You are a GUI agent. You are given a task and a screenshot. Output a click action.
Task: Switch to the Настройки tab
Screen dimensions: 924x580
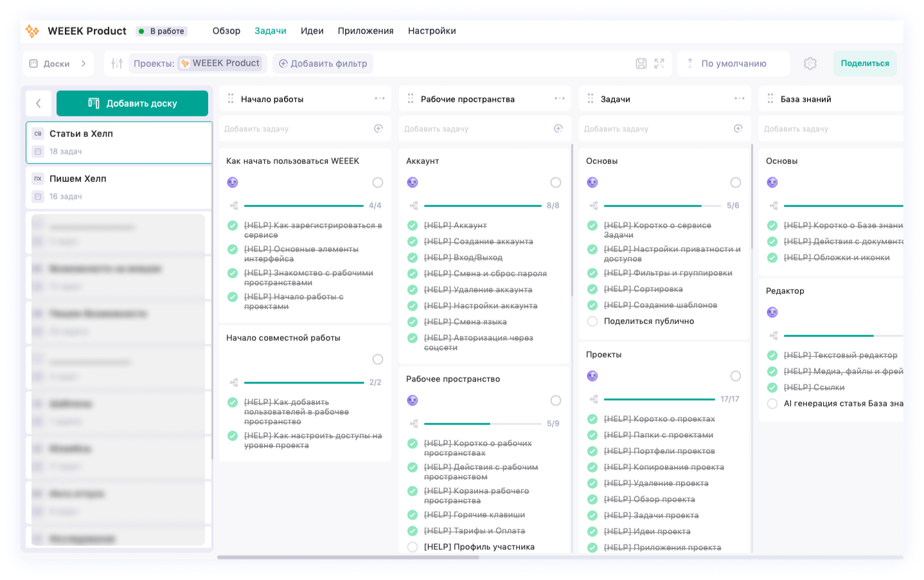point(432,31)
